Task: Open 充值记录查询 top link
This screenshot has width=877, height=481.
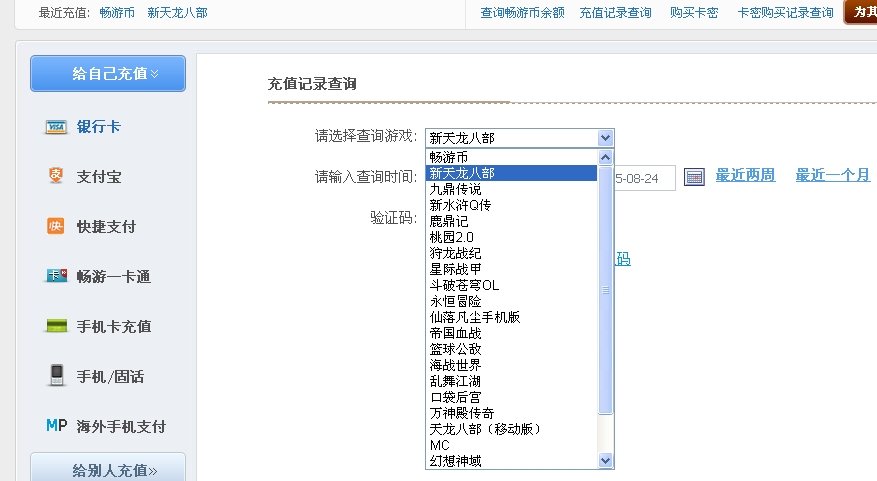Action: pos(615,12)
